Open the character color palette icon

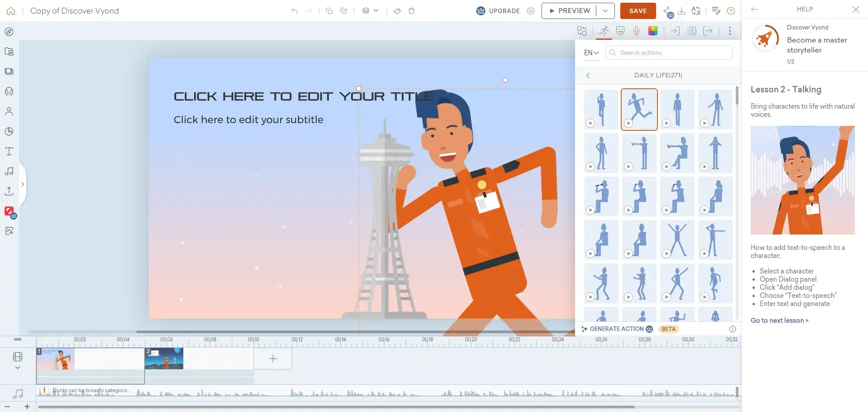(653, 31)
